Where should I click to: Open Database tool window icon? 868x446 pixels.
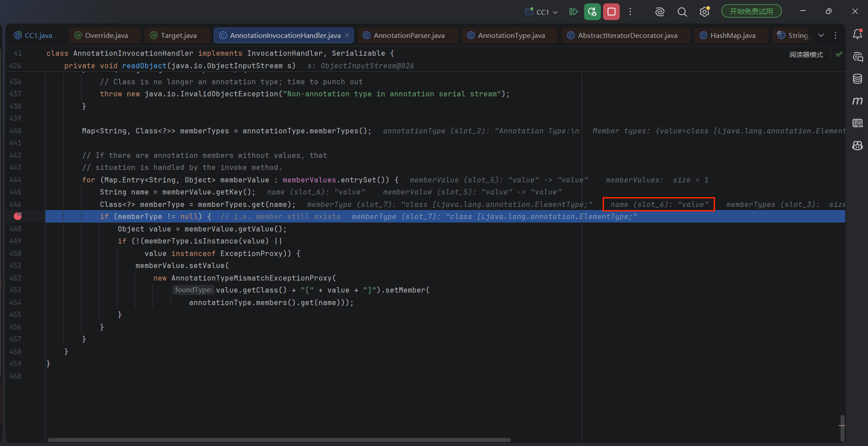(857, 79)
